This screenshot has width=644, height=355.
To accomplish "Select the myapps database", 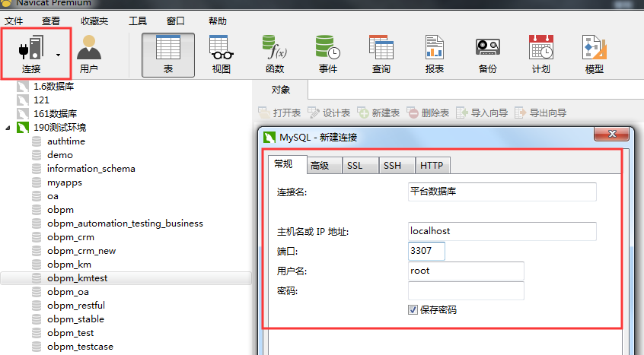I will pyautogui.click(x=65, y=182).
